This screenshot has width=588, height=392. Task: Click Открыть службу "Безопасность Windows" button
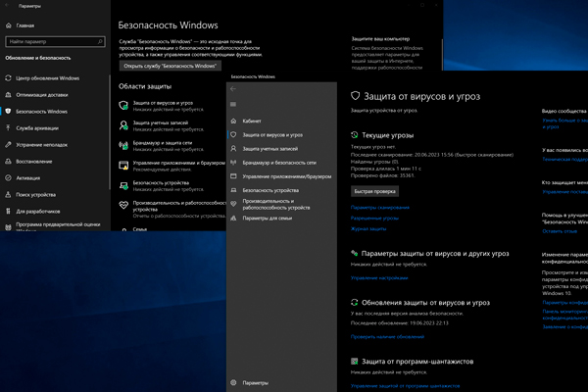(x=171, y=66)
